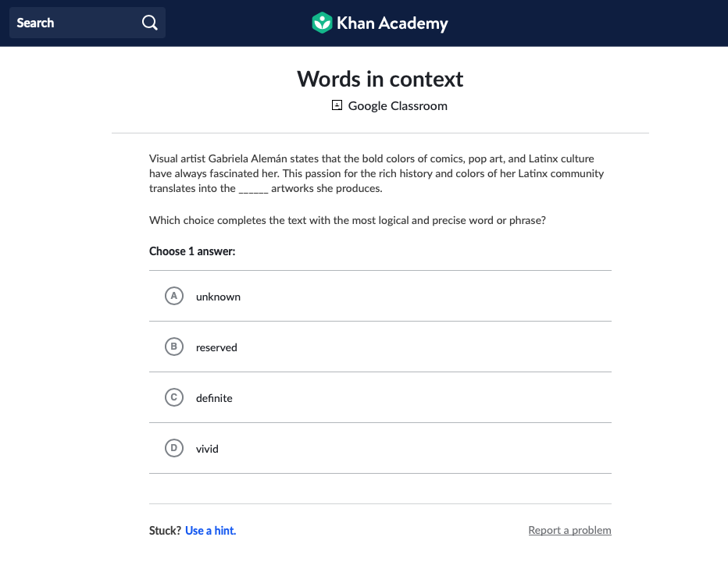Open the "Report a problem" link
The width and height of the screenshot is (728, 569).
click(x=569, y=531)
